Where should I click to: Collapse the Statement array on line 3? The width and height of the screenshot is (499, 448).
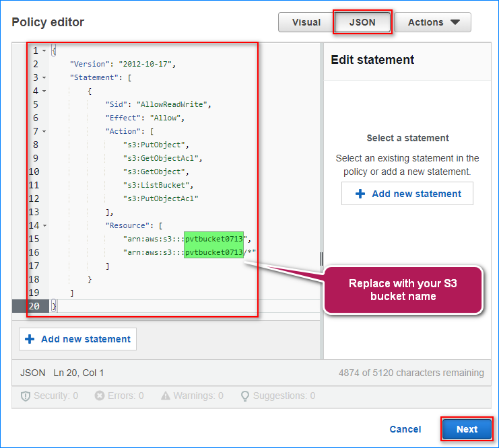pos(44,77)
